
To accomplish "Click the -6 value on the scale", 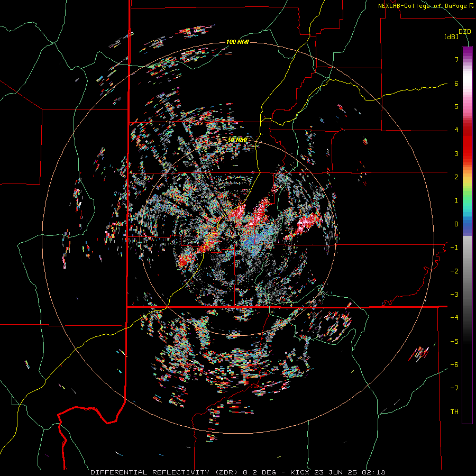I will pyautogui.click(x=454, y=365).
